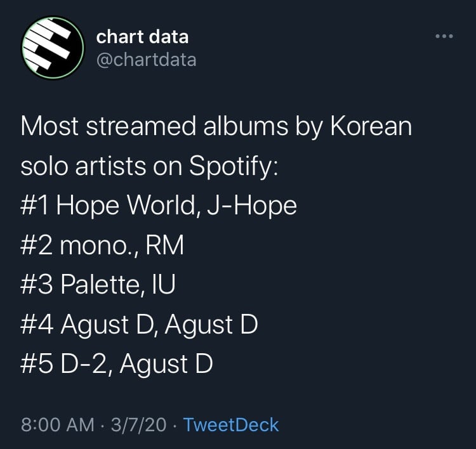Click the '#4 Agust D, Agust D' line
This screenshot has height=449, width=476.
tap(139, 325)
